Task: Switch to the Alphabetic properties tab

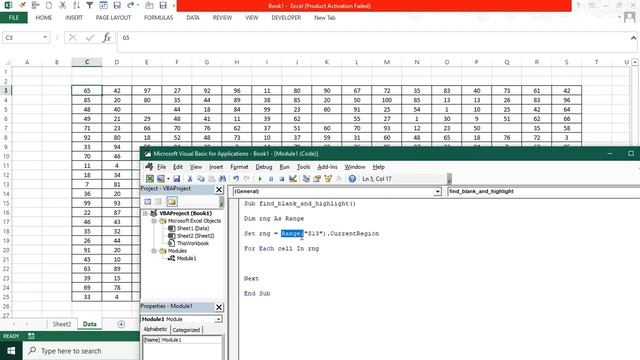Action: tap(155, 329)
